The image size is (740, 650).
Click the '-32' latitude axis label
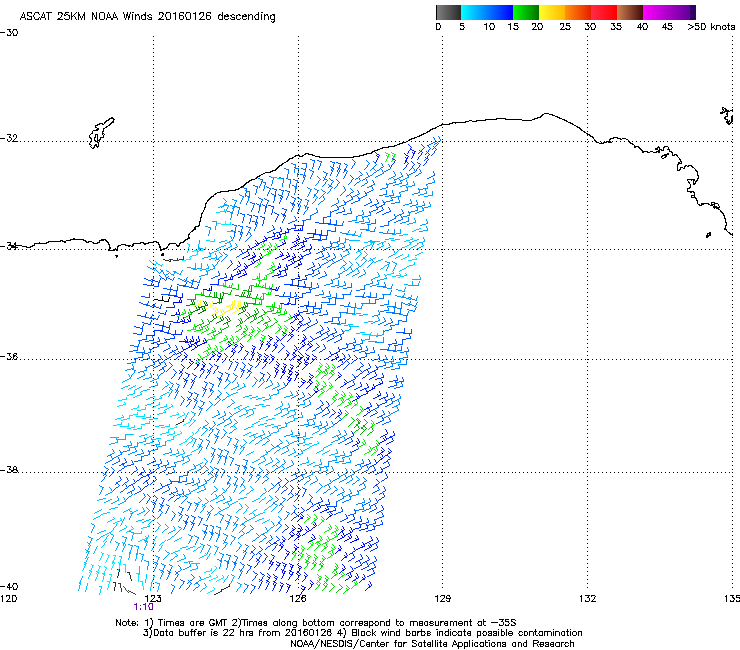(9, 138)
